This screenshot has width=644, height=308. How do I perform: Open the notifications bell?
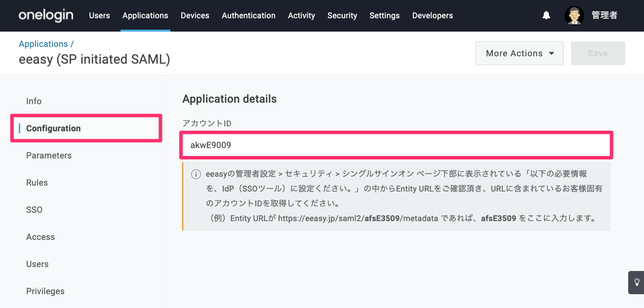(x=546, y=16)
